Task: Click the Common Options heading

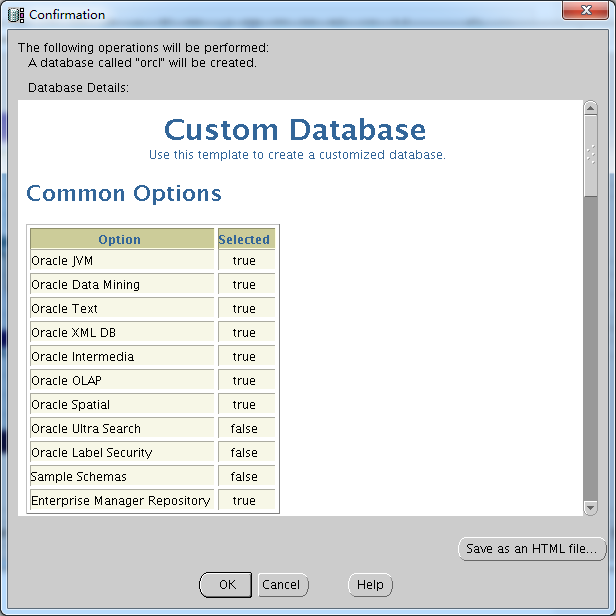Action: (x=124, y=193)
